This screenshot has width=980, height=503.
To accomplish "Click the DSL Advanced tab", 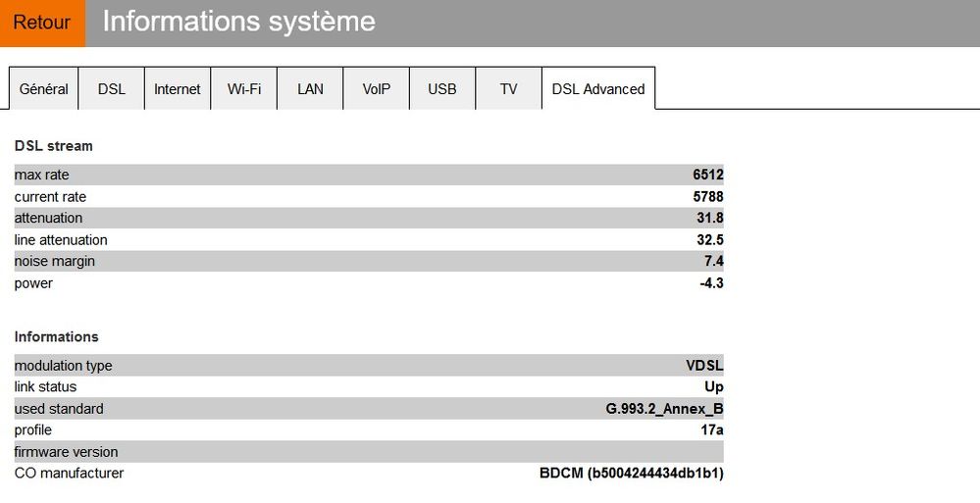I will pos(598,89).
